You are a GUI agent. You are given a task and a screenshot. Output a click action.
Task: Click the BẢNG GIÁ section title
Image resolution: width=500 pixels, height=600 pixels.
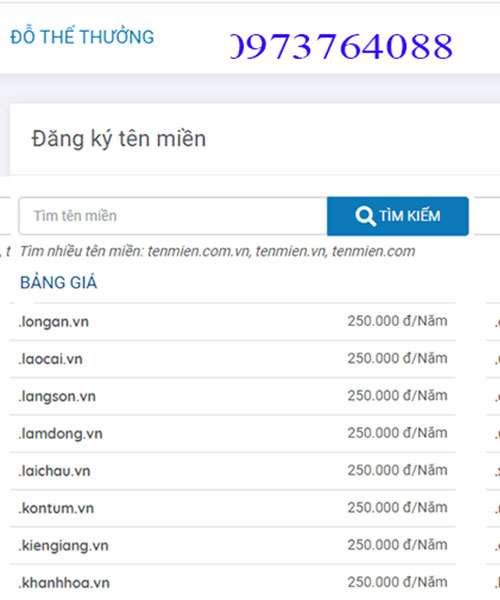59,282
